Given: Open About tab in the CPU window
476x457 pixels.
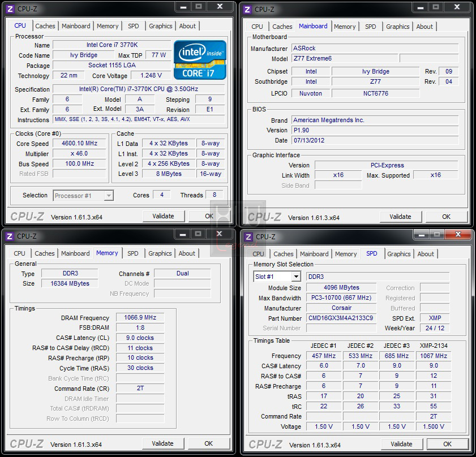Looking at the screenshot, I should click(x=187, y=26).
